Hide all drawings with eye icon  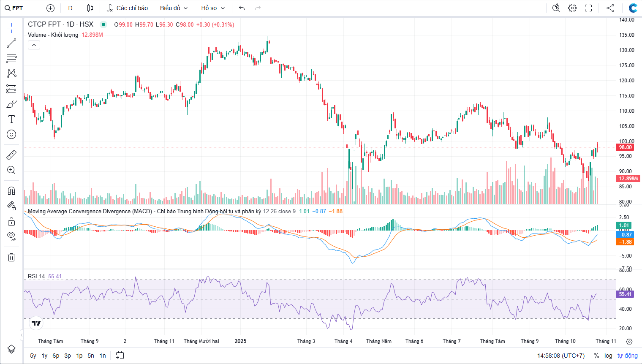pyautogui.click(x=11, y=236)
